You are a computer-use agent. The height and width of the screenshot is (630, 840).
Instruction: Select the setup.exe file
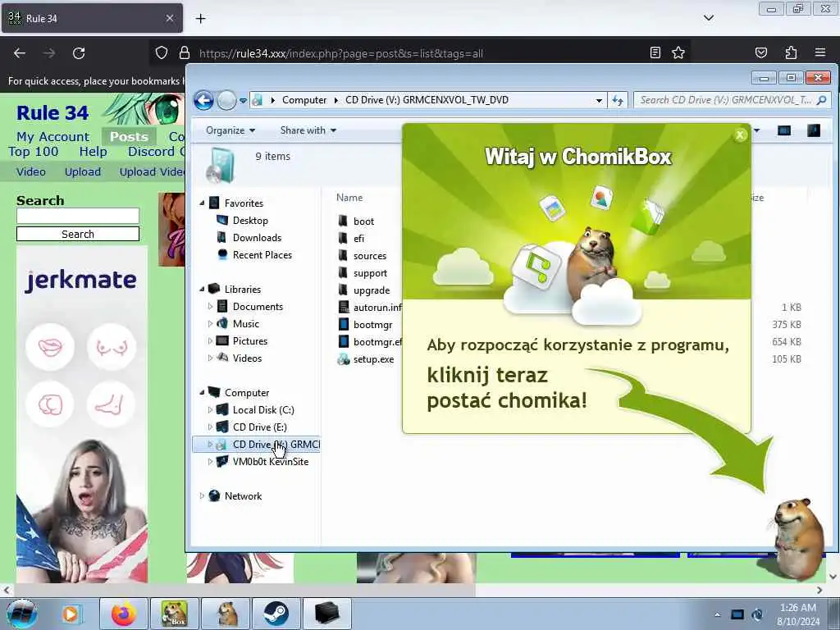(373, 359)
